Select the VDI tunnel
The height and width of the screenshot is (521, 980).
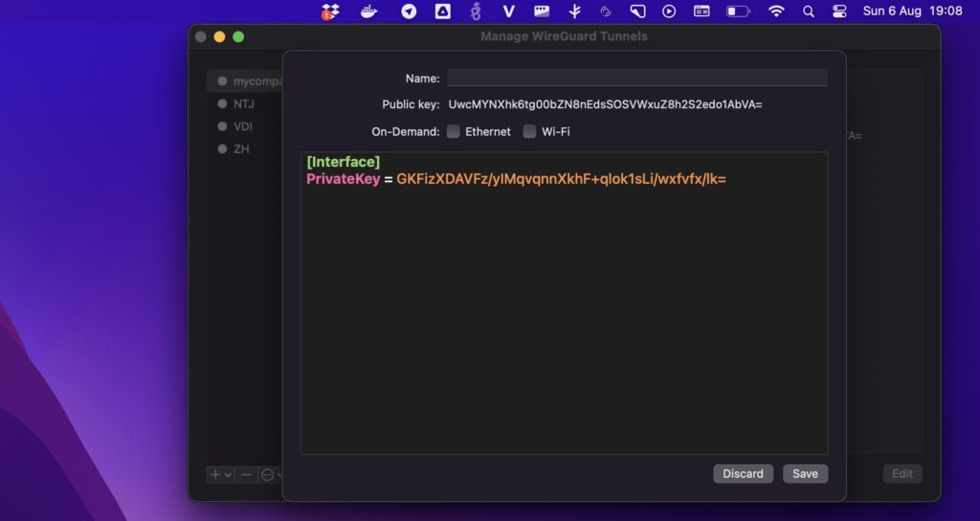(245, 126)
